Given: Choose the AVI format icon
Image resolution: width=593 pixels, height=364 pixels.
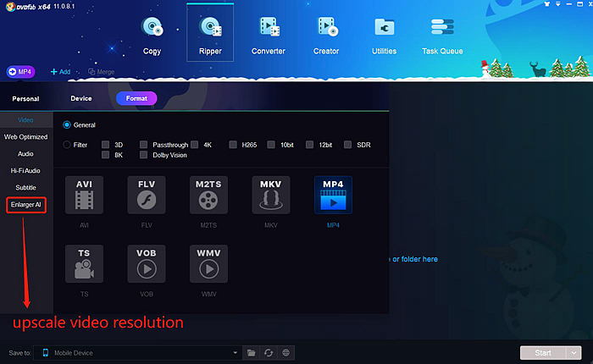Looking at the screenshot, I should coord(84,195).
